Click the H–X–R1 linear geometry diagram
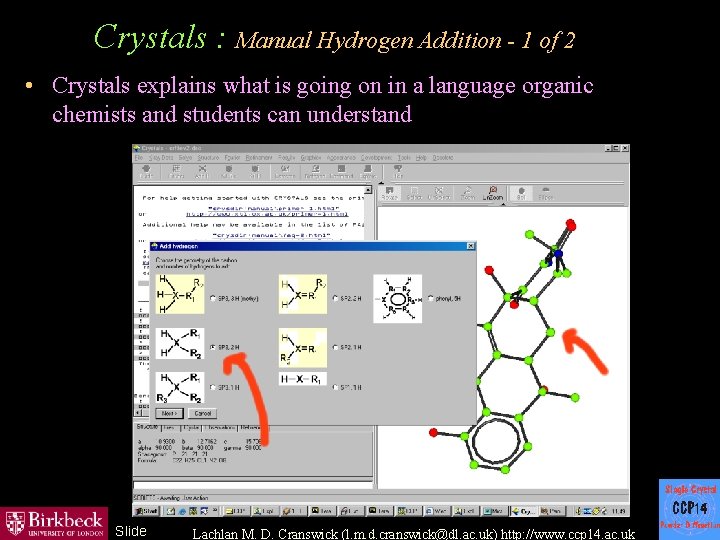The height and width of the screenshot is (540, 720). point(303,379)
